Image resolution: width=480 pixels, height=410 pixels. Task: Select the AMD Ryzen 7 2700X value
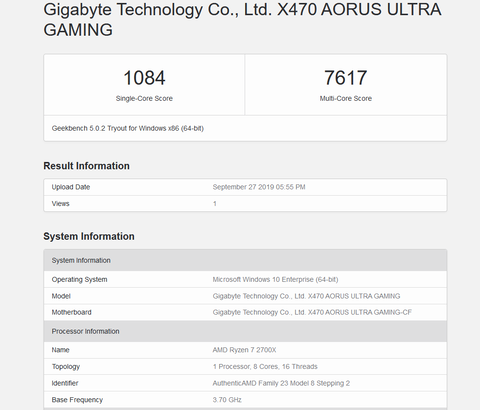click(x=244, y=350)
